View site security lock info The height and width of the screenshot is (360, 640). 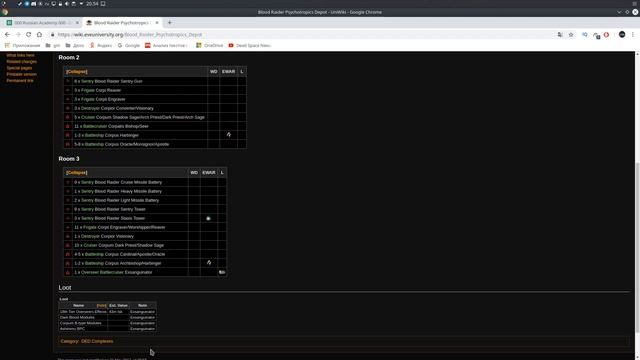coord(53,35)
